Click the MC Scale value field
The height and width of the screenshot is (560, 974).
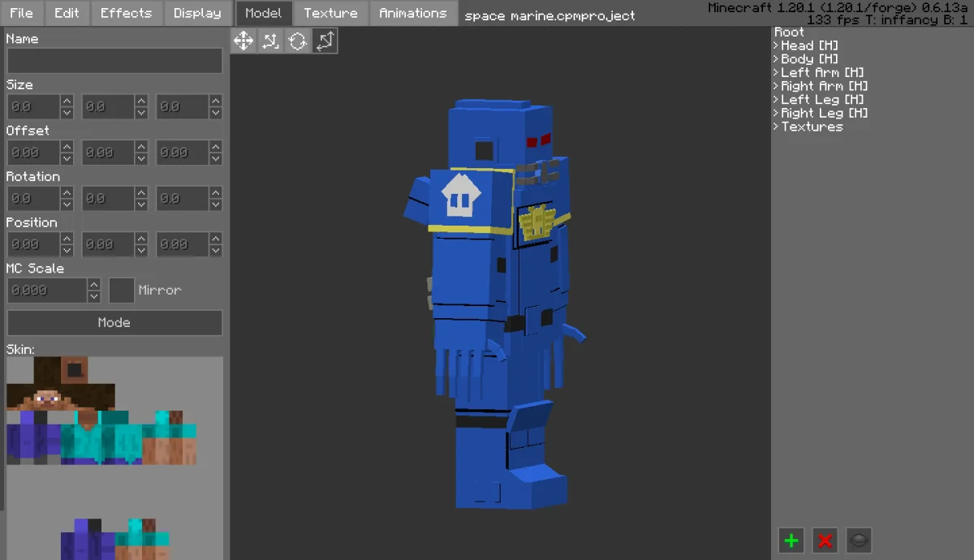(x=47, y=291)
